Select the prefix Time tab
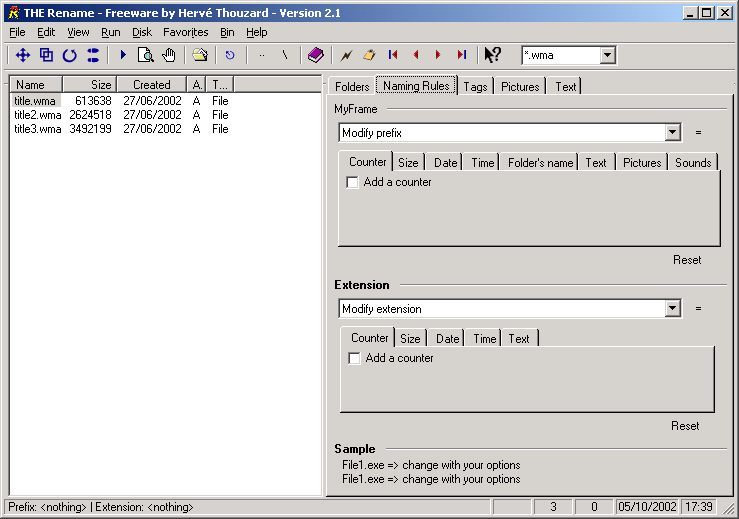Image resolution: width=739 pixels, height=519 pixels. (483, 163)
